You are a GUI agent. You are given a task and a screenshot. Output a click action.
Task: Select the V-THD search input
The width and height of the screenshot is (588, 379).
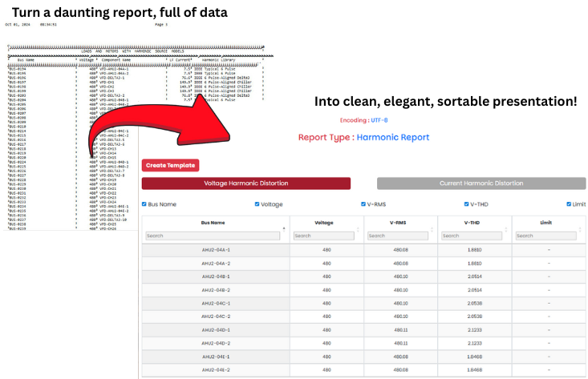pyautogui.click(x=471, y=236)
